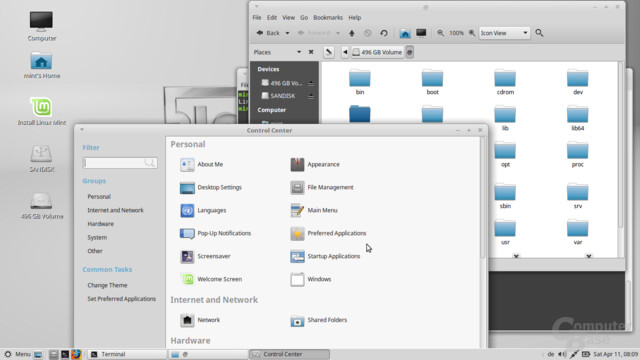Viewport: 640px width, 360px height.
Task: Open the Back history dropdown
Action: coord(287,33)
